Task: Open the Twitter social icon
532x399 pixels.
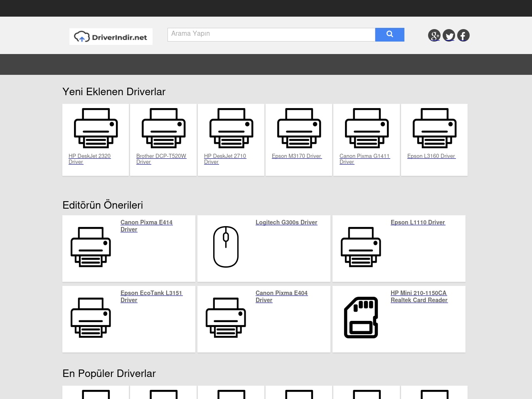Action: click(449, 35)
